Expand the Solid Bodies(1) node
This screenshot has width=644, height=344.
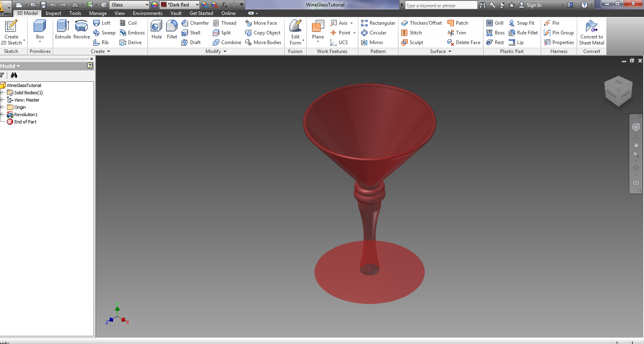point(2,93)
